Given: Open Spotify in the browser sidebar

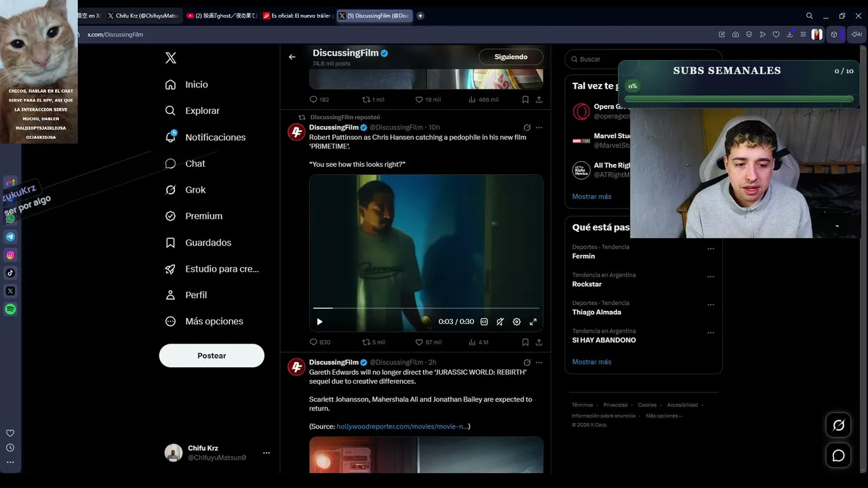Looking at the screenshot, I should (x=10, y=309).
